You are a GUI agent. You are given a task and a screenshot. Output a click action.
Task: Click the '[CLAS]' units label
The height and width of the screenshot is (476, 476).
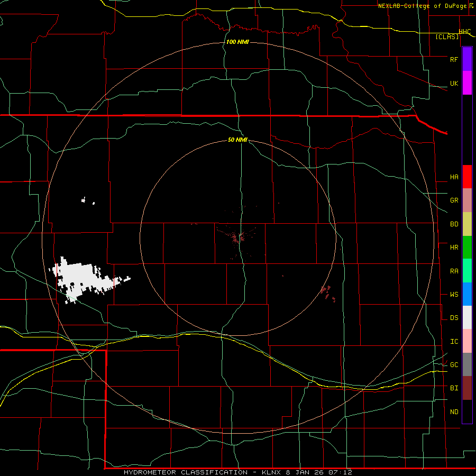(447, 37)
